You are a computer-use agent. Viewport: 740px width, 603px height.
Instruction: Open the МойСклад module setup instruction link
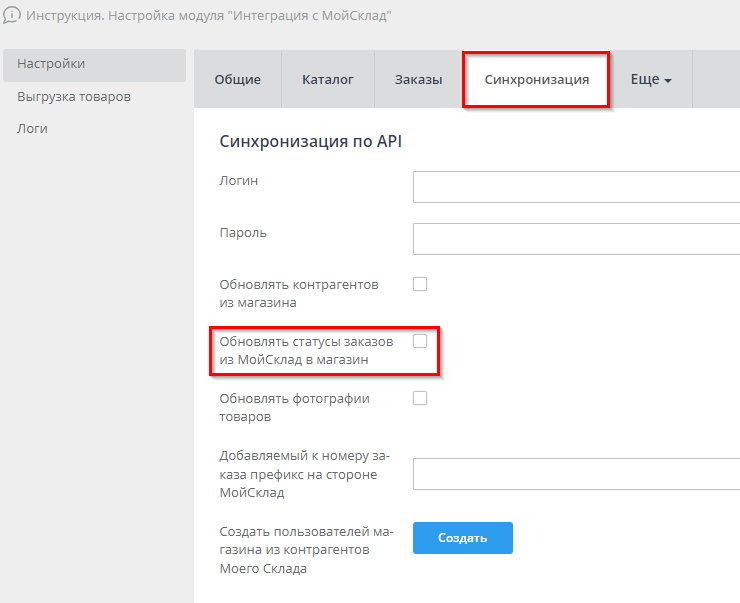208,15
